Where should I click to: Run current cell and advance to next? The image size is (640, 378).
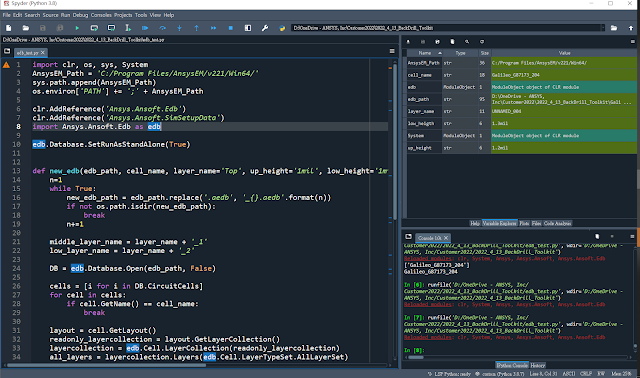click(x=111, y=28)
